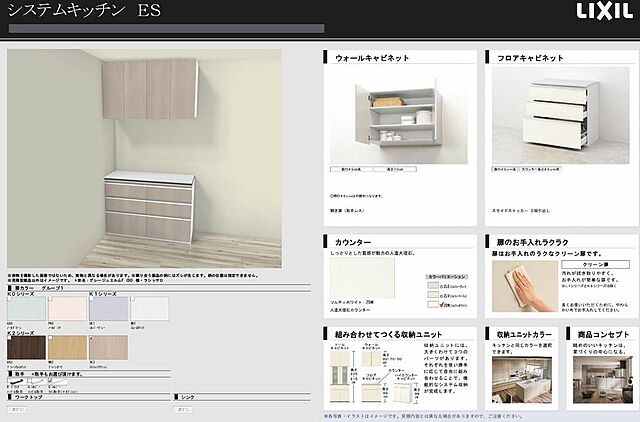Click the 収納ユニットカラー heading
Screen dimensions: 640x422
point(524,335)
